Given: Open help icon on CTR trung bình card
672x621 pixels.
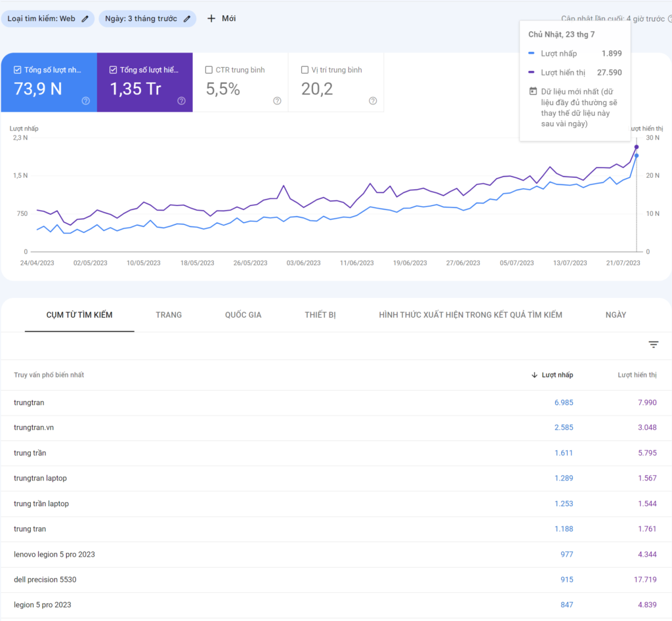Looking at the screenshot, I should pyautogui.click(x=277, y=100).
